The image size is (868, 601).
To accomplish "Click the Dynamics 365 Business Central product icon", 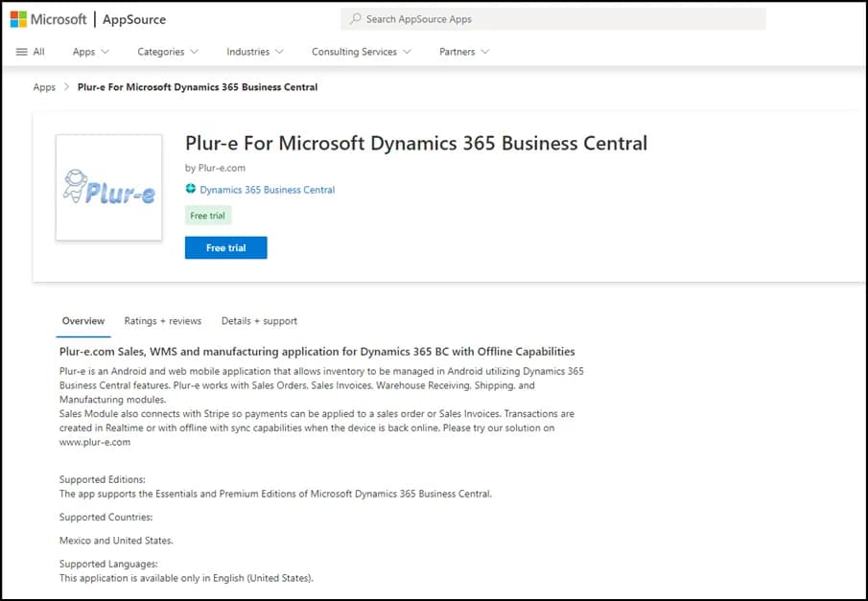I will click(191, 189).
